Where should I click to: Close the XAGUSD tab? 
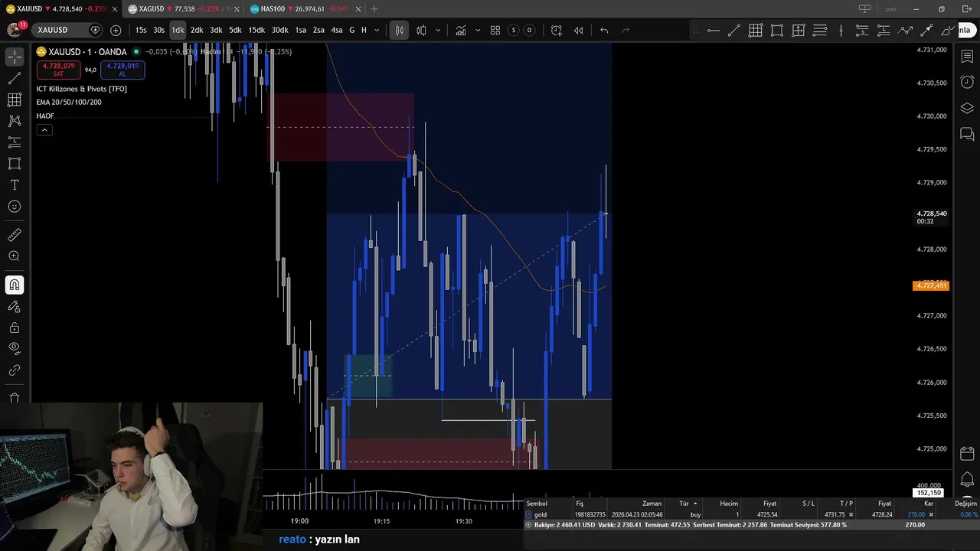pyautogui.click(x=237, y=8)
